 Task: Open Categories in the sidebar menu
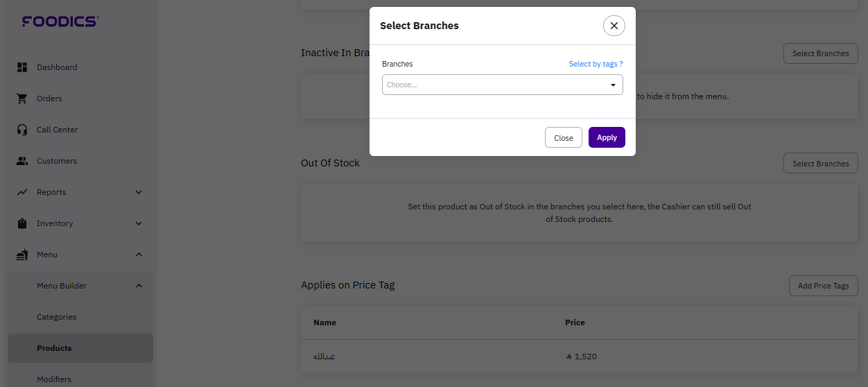click(x=56, y=317)
